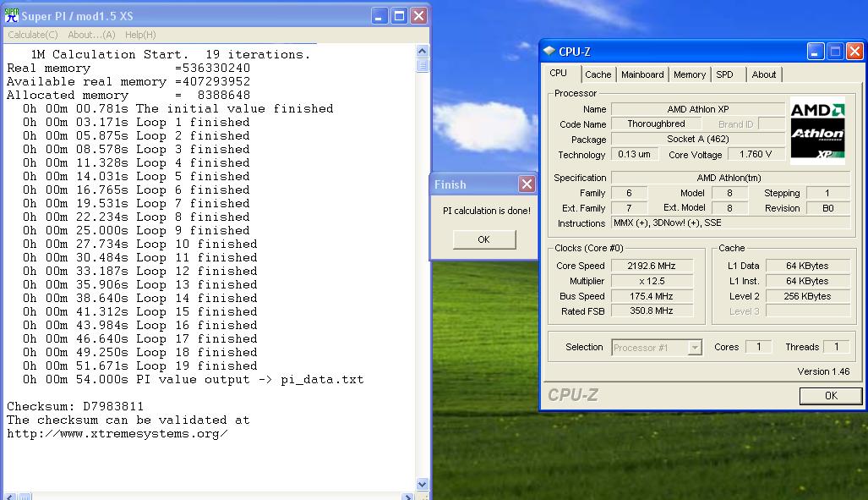Click the 'Loop 10 finished' line
The width and height of the screenshot is (868, 500).
pyautogui.click(x=140, y=245)
